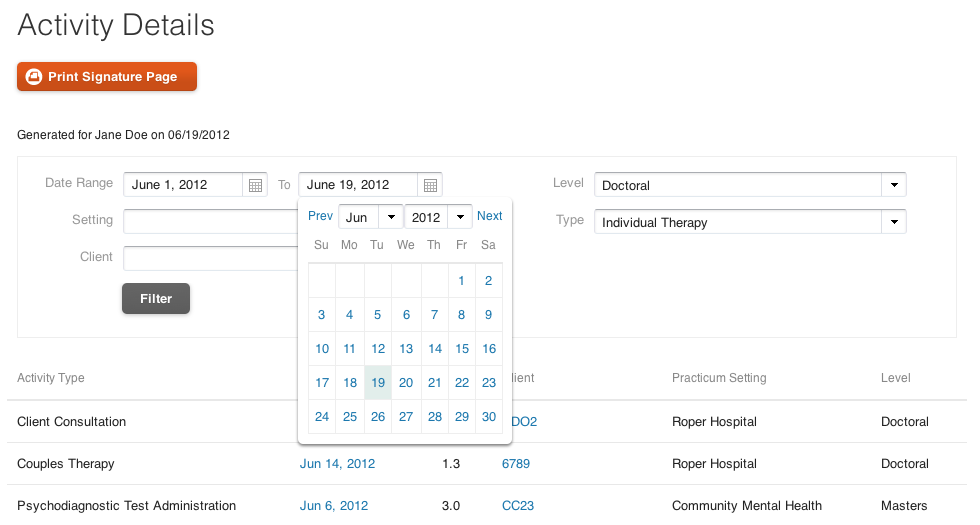Viewport: 980px width, 525px height.
Task: Click highlighted day 19 in the calendar
Action: (x=378, y=382)
